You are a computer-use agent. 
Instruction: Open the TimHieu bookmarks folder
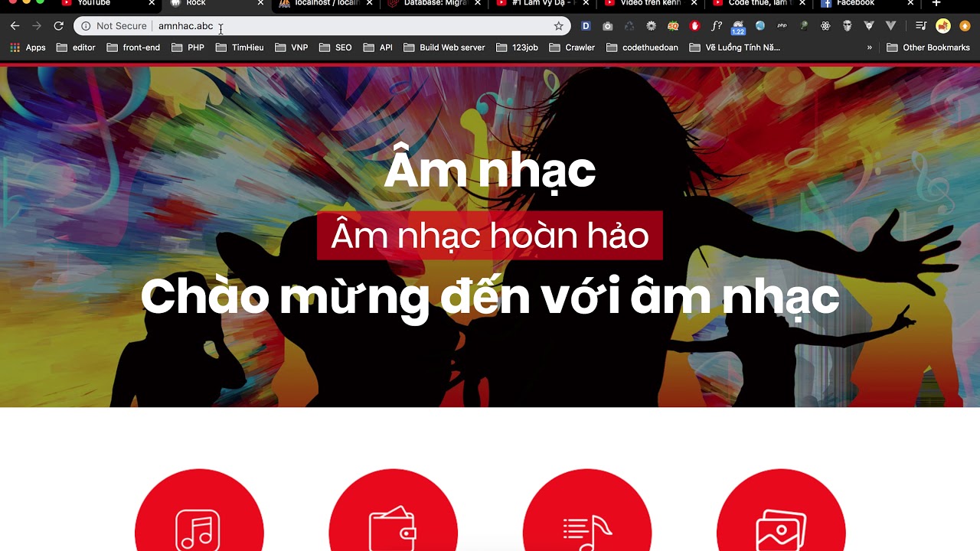pos(240,47)
